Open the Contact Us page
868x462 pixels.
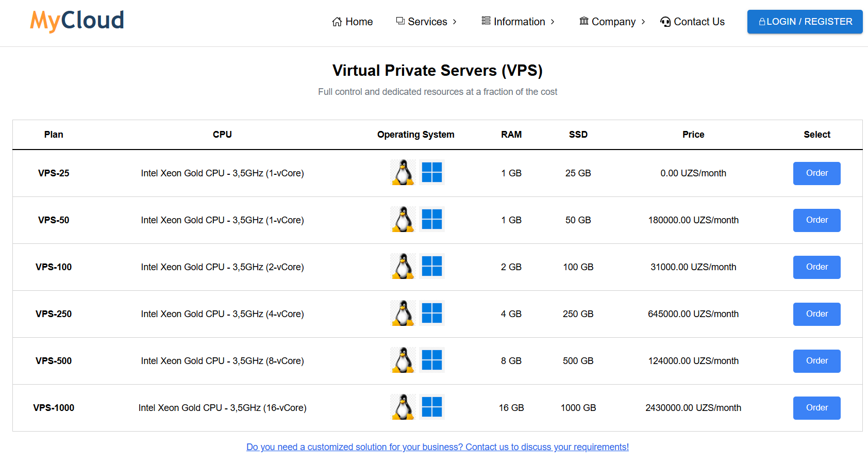[692, 22]
